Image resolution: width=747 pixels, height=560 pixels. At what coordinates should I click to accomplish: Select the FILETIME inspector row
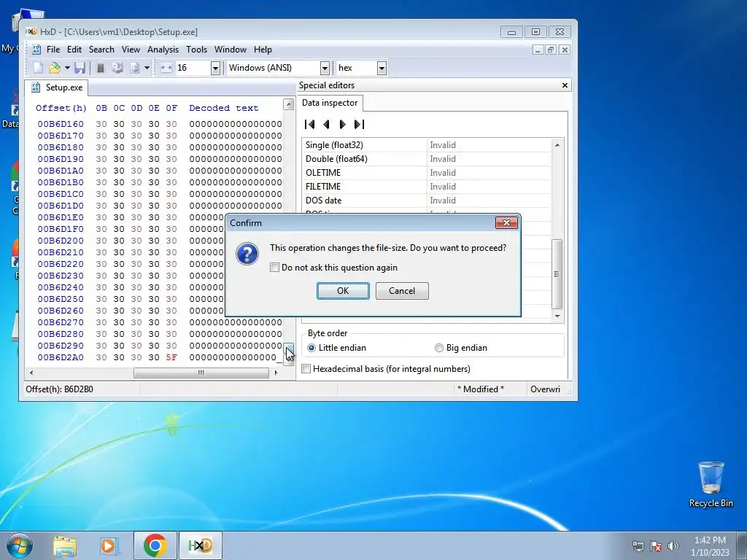click(426, 187)
